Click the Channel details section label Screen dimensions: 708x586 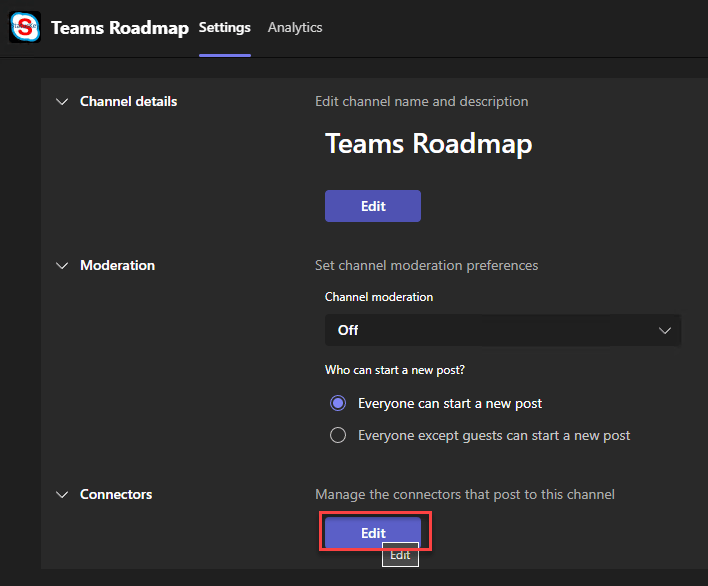(128, 101)
